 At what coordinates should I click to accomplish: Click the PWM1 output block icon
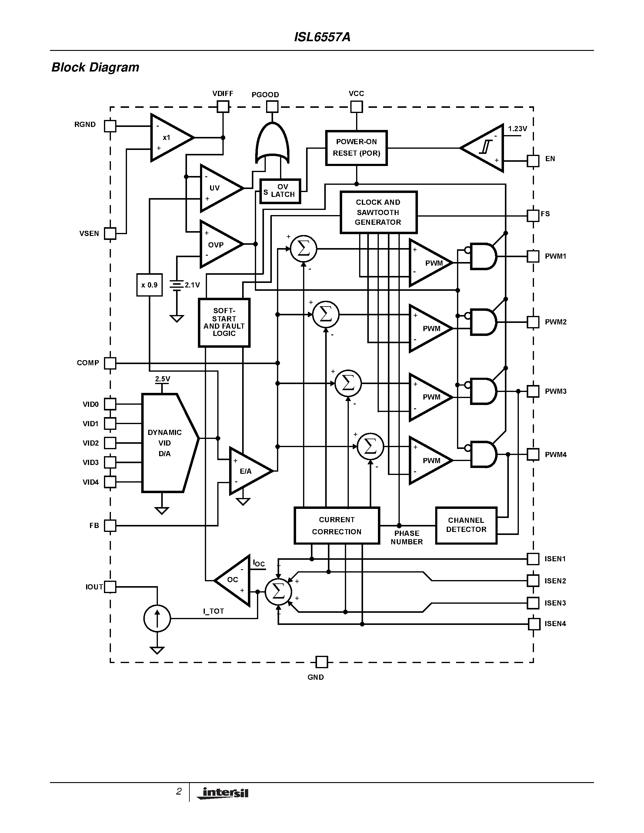pos(530,259)
